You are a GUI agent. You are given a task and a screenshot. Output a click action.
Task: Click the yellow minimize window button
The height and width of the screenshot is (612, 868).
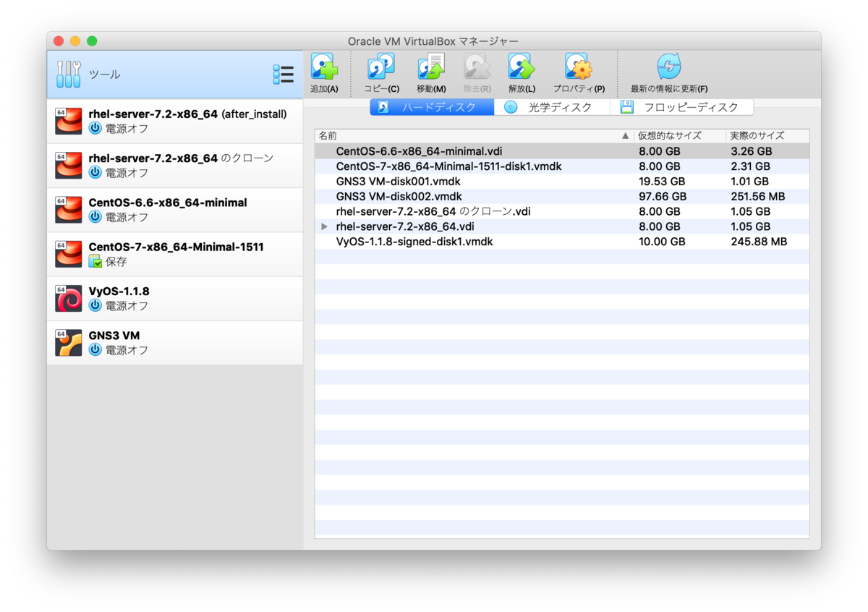tap(75, 41)
